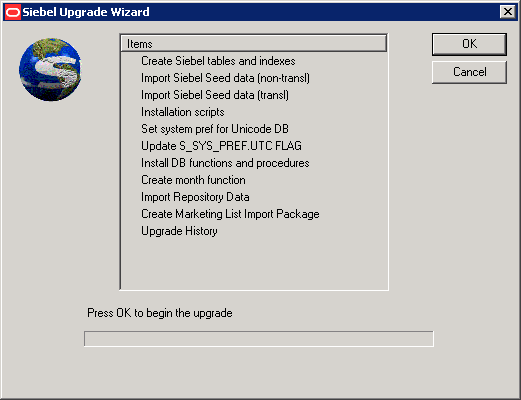Close the Siebel Upgrade Wizard window
This screenshot has width=521, height=400.
508,12
